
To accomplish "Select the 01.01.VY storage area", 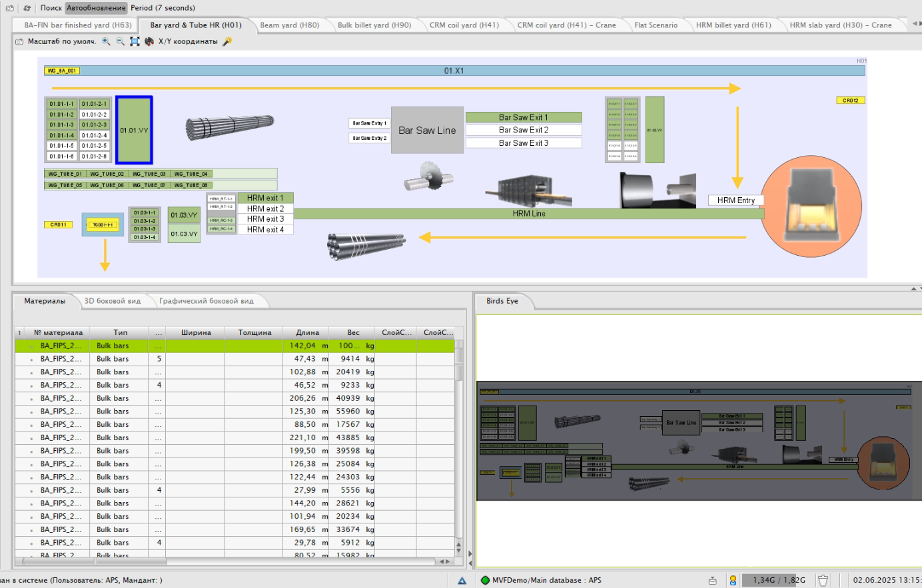I will pyautogui.click(x=134, y=130).
